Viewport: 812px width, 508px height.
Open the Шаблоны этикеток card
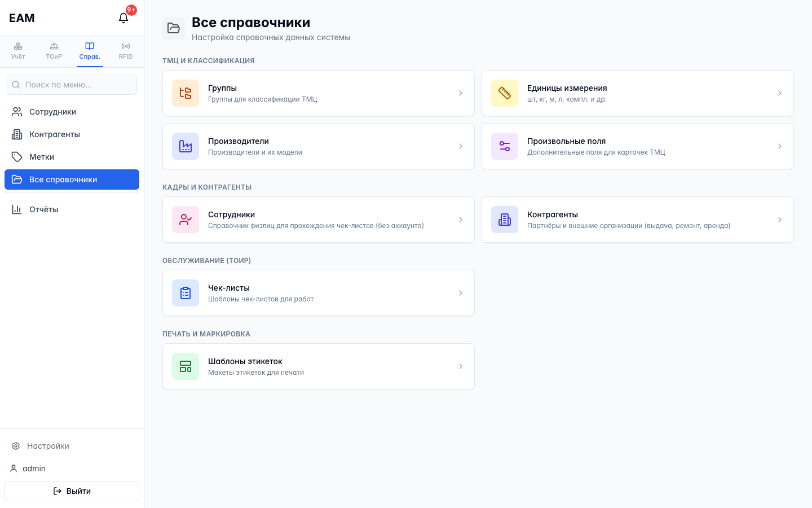click(x=319, y=366)
